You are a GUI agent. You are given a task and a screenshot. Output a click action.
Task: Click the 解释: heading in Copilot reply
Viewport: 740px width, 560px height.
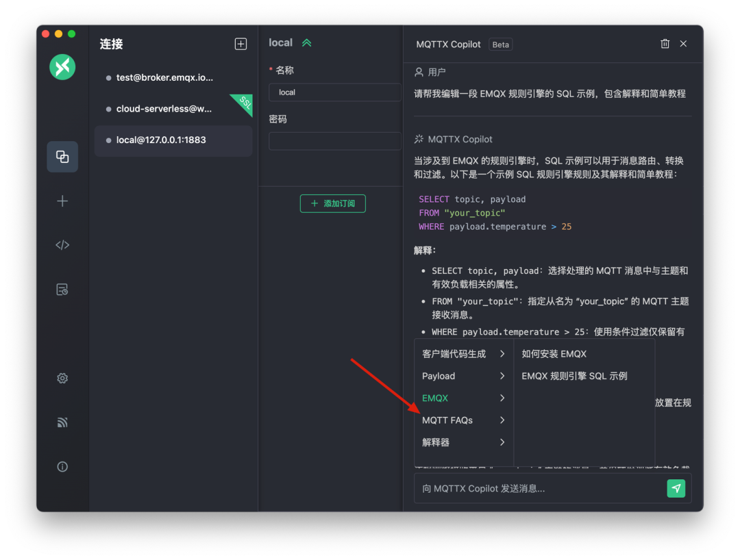click(x=425, y=251)
